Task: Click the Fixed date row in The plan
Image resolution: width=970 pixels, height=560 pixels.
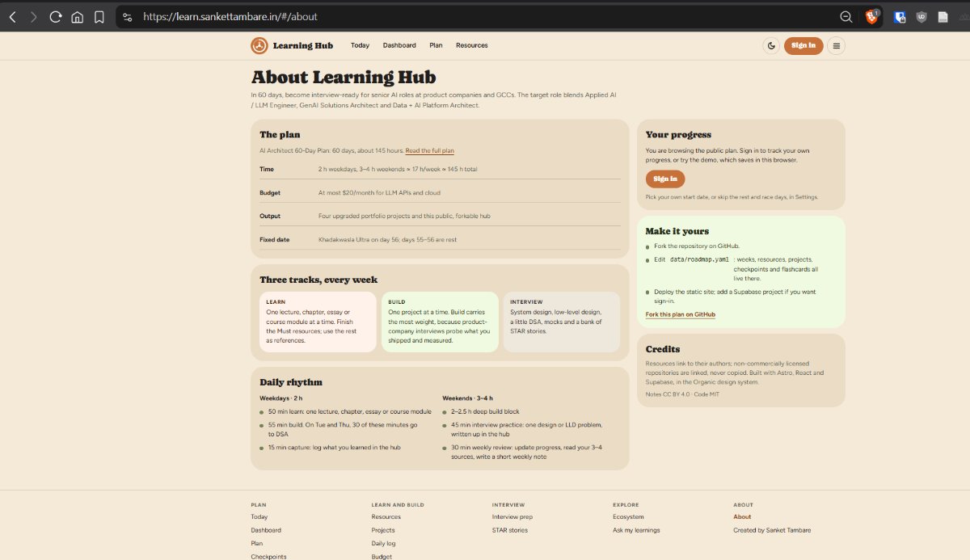Action: coord(440,239)
